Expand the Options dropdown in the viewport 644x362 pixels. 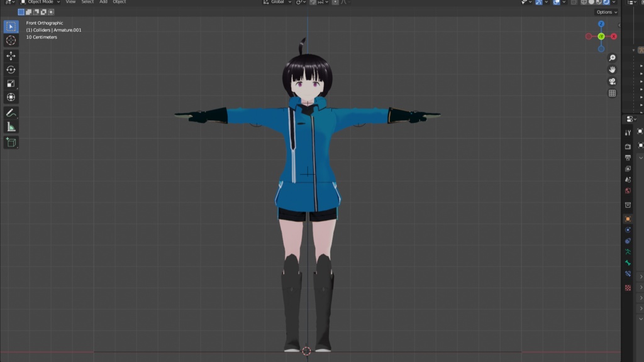coord(604,12)
